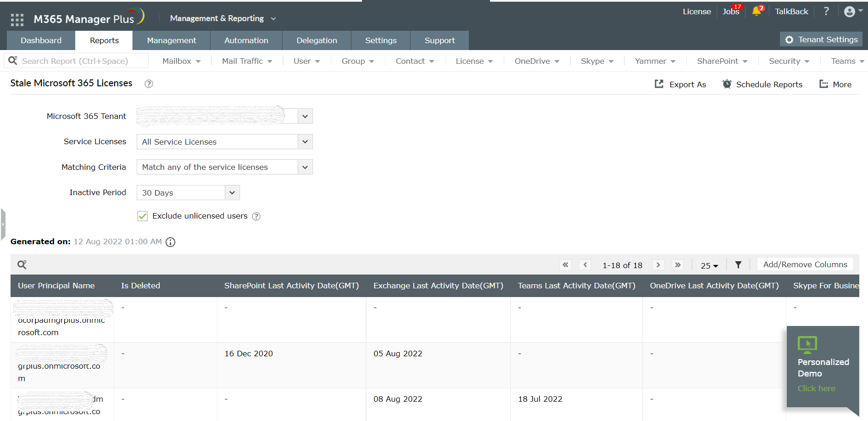
Task: Open the OneDrive reports menu
Action: [537, 61]
